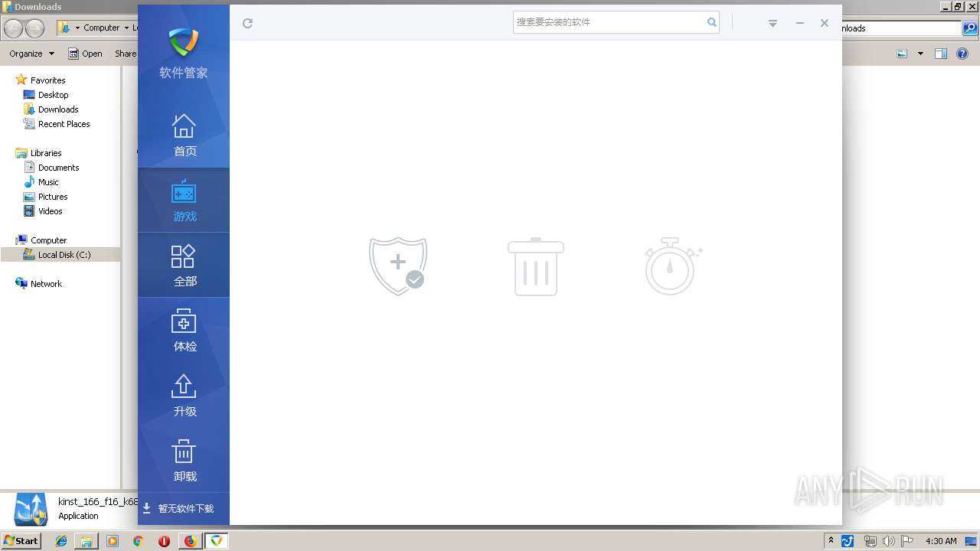The image size is (980, 551).
Task: Launch Opera from taskbar
Action: point(164,541)
